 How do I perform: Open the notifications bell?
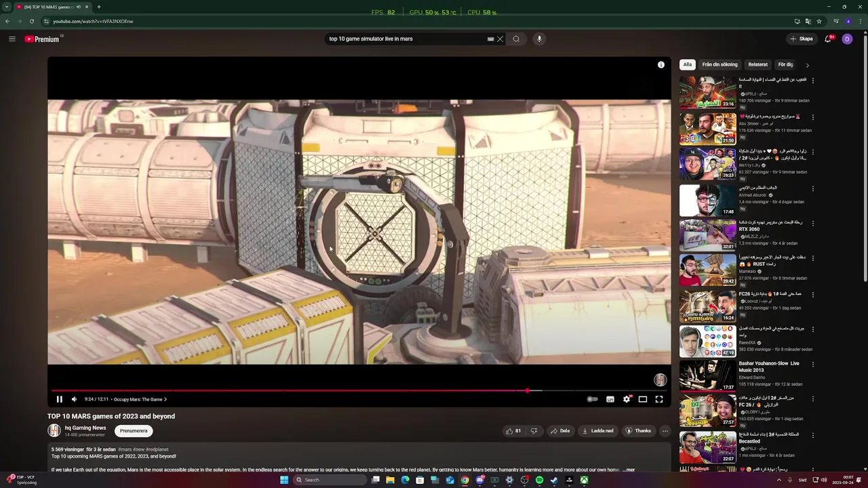point(828,39)
